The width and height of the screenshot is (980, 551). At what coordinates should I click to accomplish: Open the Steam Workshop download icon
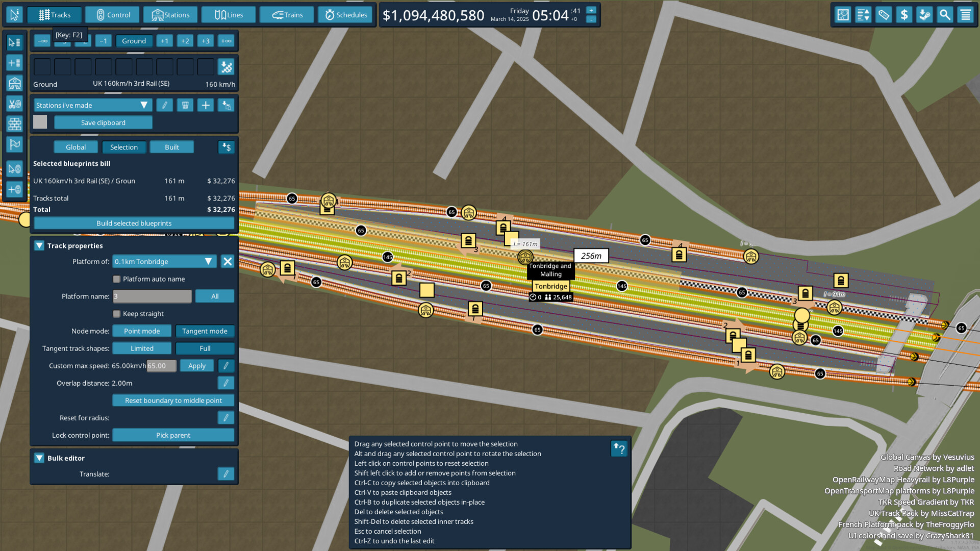[924, 15]
